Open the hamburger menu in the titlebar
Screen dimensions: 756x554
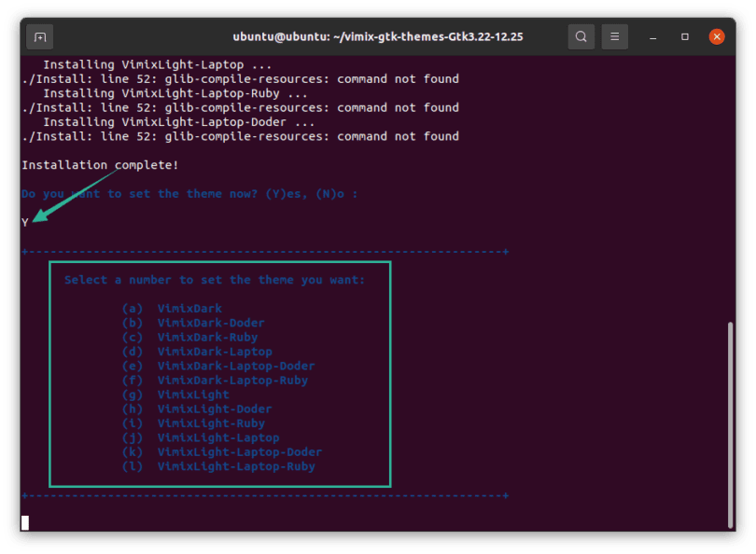point(614,36)
